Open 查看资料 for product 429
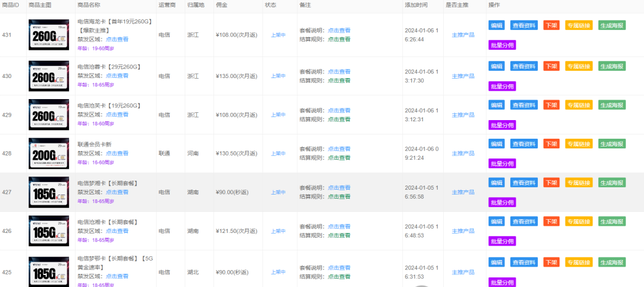The image size is (644, 287). [x=524, y=105]
